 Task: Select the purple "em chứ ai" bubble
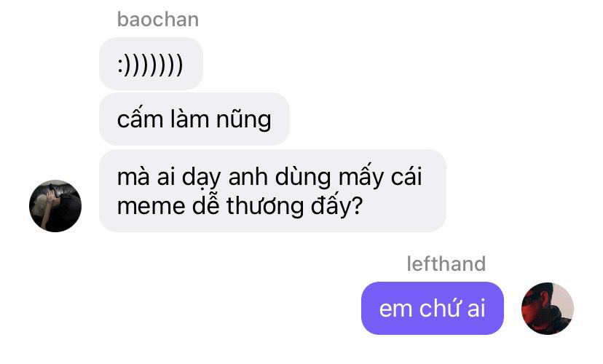pyautogui.click(x=433, y=308)
